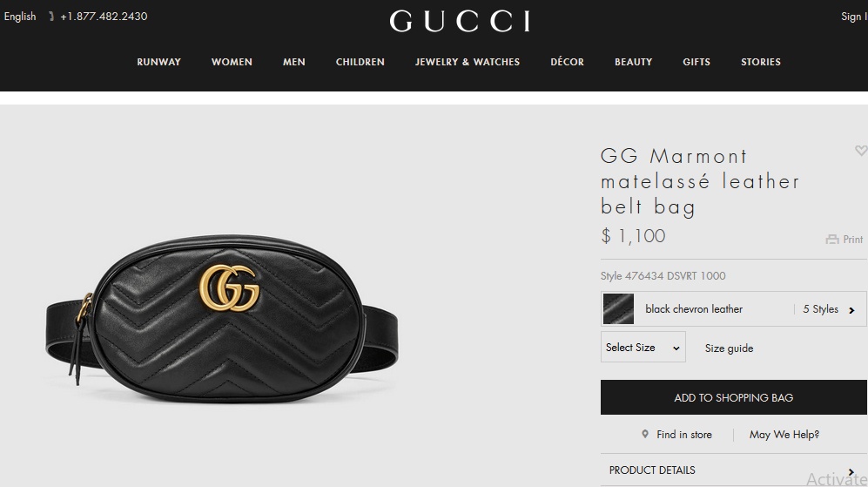Screen dimensions: 868x487
Task: Open the Women menu
Action: pyautogui.click(x=232, y=62)
